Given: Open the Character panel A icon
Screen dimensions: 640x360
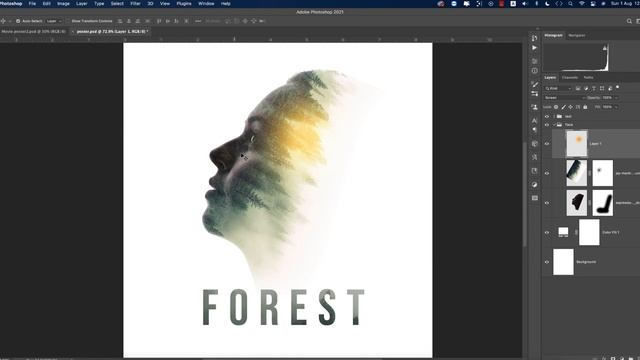Looking at the screenshot, I should click(x=535, y=121).
